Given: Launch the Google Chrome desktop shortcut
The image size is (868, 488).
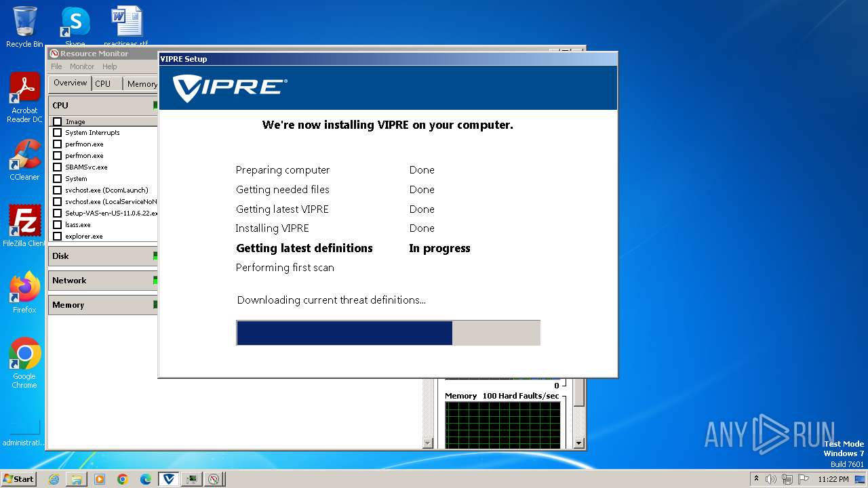Looking at the screenshot, I should coord(24,363).
